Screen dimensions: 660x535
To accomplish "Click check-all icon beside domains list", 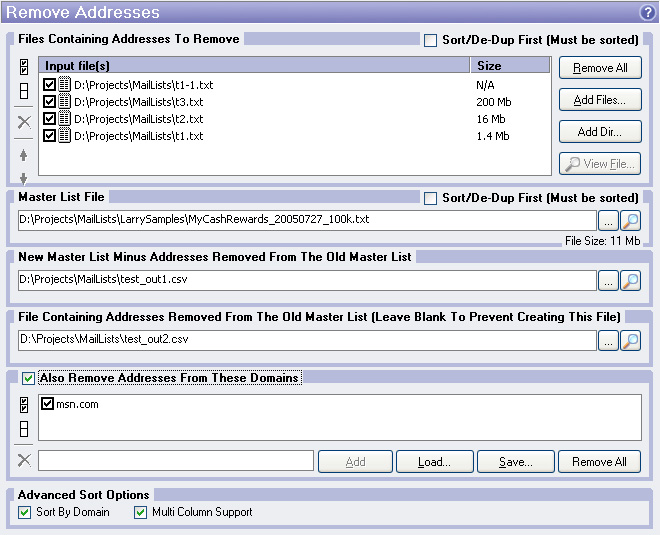I will tap(25, 406).
